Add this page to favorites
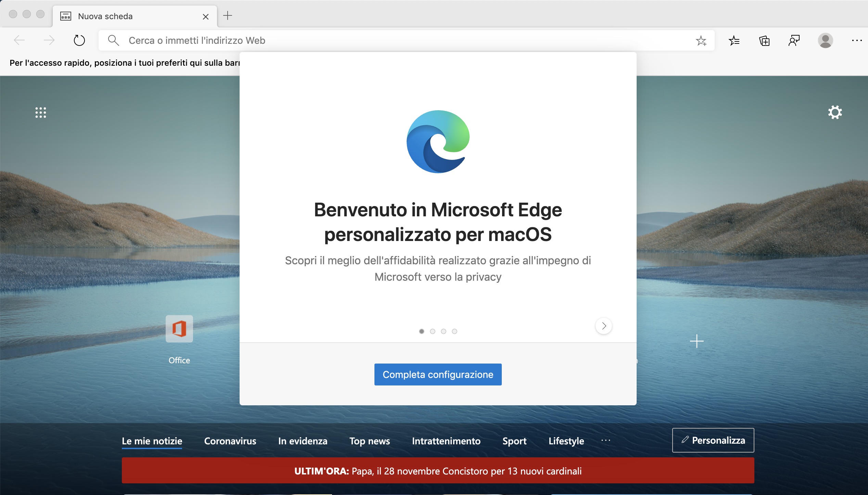868x495 pixels. coord(702,40)
